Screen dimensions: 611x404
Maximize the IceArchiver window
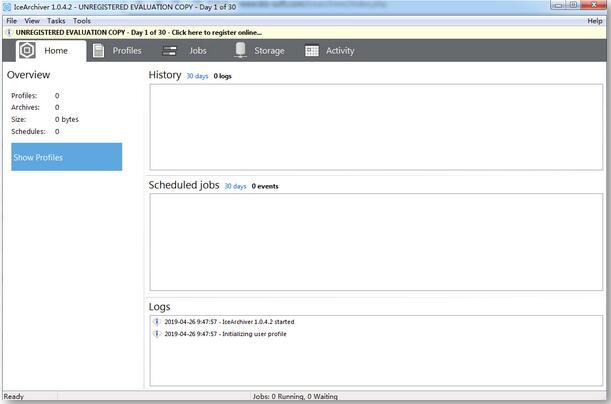[x=573, y=5]
